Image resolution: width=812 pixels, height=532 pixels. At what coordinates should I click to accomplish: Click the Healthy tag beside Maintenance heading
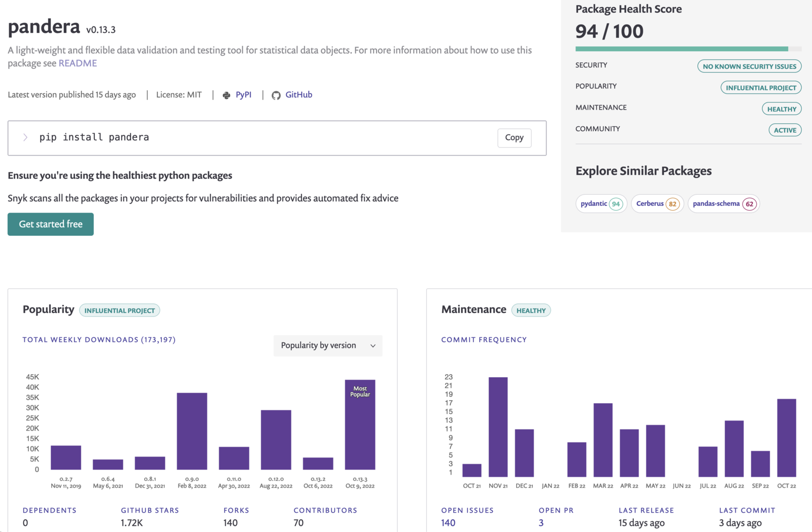click(x=531, y=310)
